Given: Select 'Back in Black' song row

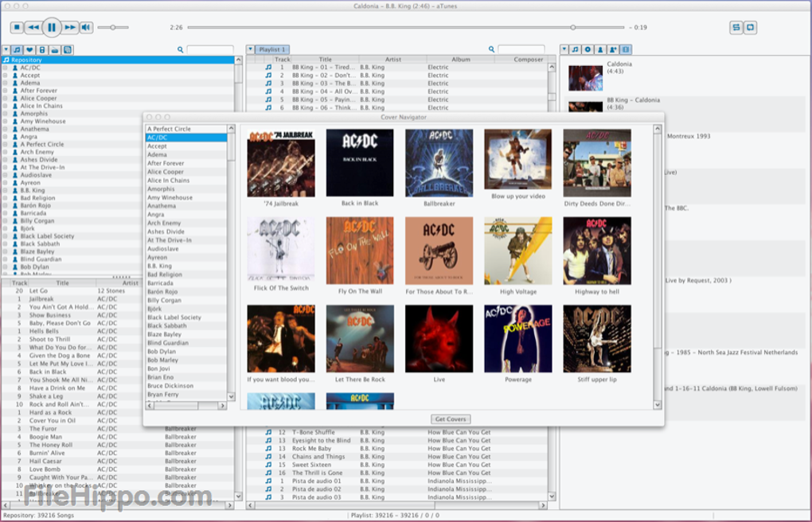Looking at the screenshot, I should [72, 372].
